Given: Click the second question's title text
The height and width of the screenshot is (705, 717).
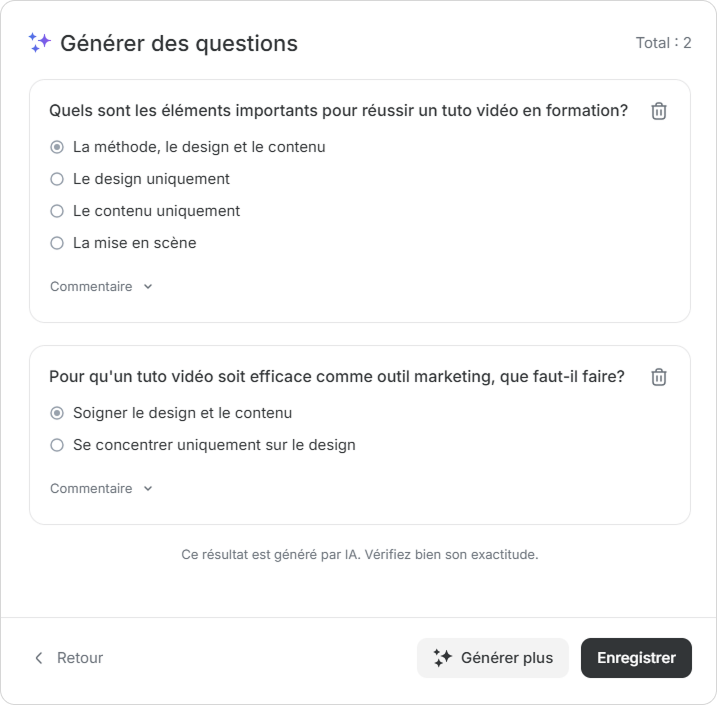Looking at the screenshot, I should coord(336,377).
